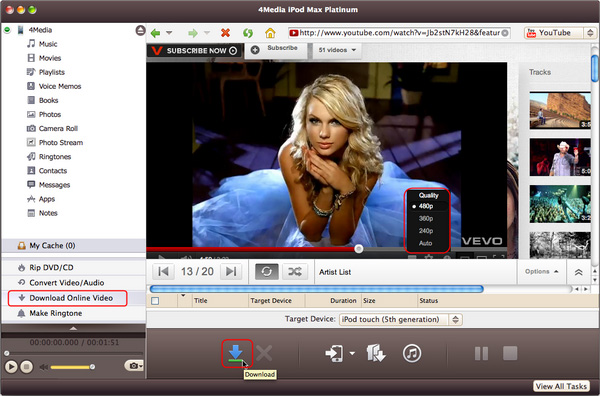Open the Target Device dropdown
Image resolution: width=600 pixels, height=396 pixels.
click(401, 319)
